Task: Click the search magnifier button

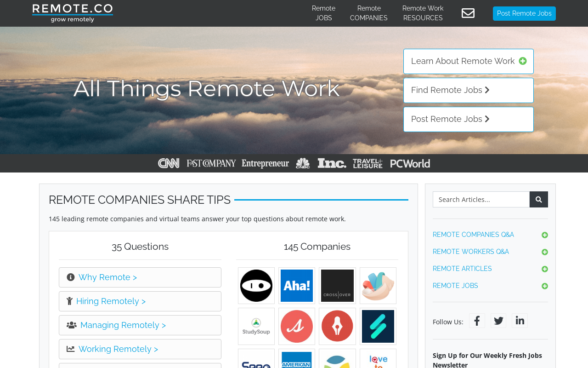Action: [x=539, y=199]
